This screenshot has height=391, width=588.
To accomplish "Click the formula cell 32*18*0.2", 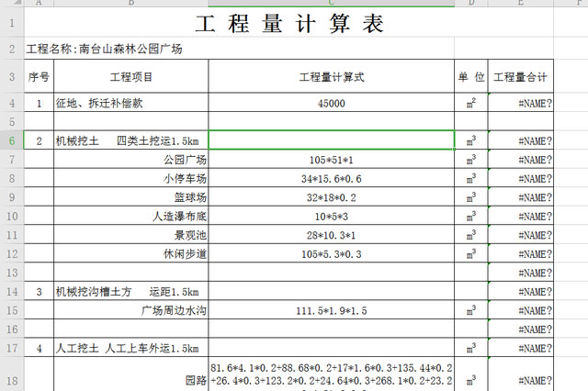I will click(331, 196).
